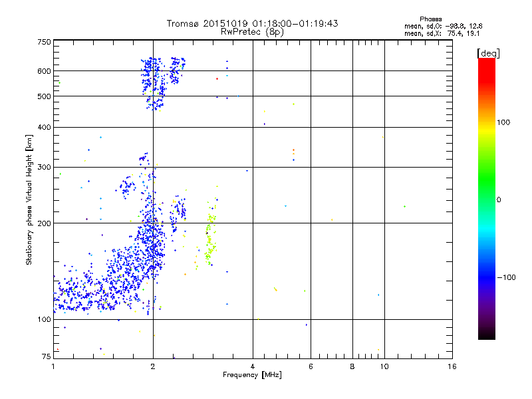Click y-axis tick label '75'

coord(47,356)
